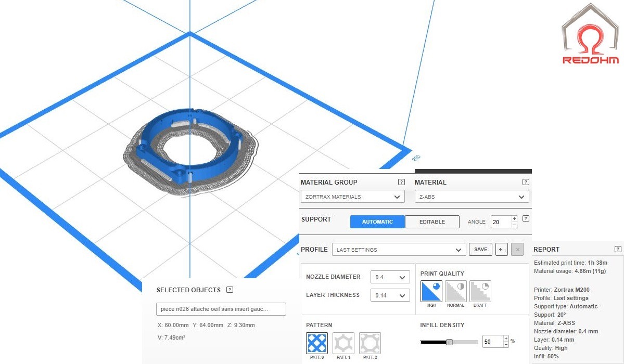
Task: Save the current profile
Action: point(481,250)
